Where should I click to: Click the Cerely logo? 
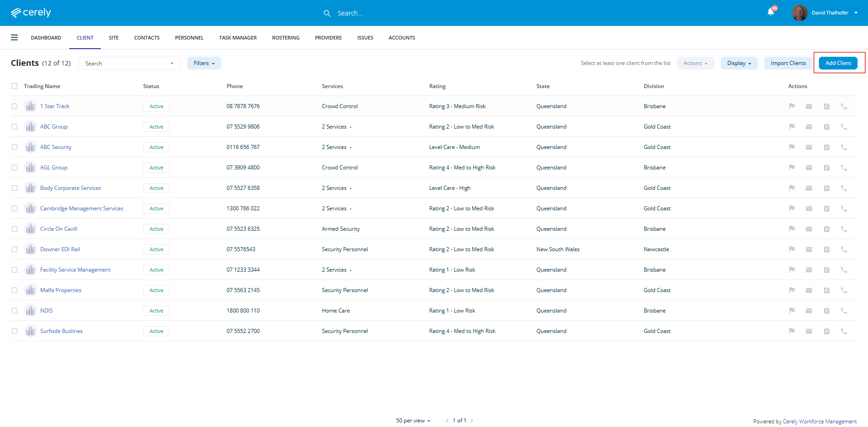click(31, 13)
